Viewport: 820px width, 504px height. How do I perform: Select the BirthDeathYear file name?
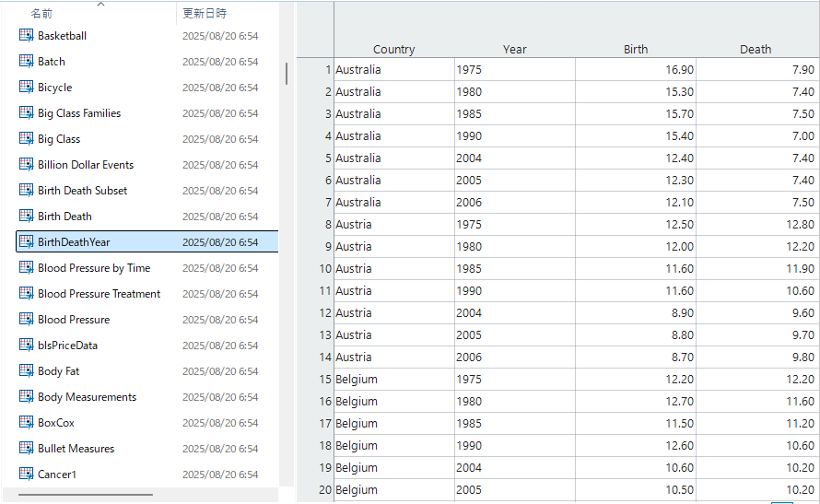tap(74, 242)
